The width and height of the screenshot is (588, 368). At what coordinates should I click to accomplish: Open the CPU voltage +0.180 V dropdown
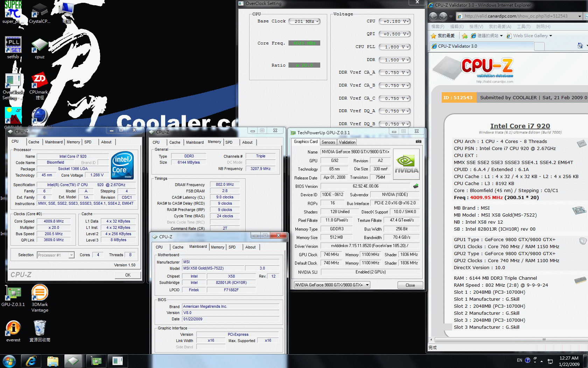click(394, 21)
